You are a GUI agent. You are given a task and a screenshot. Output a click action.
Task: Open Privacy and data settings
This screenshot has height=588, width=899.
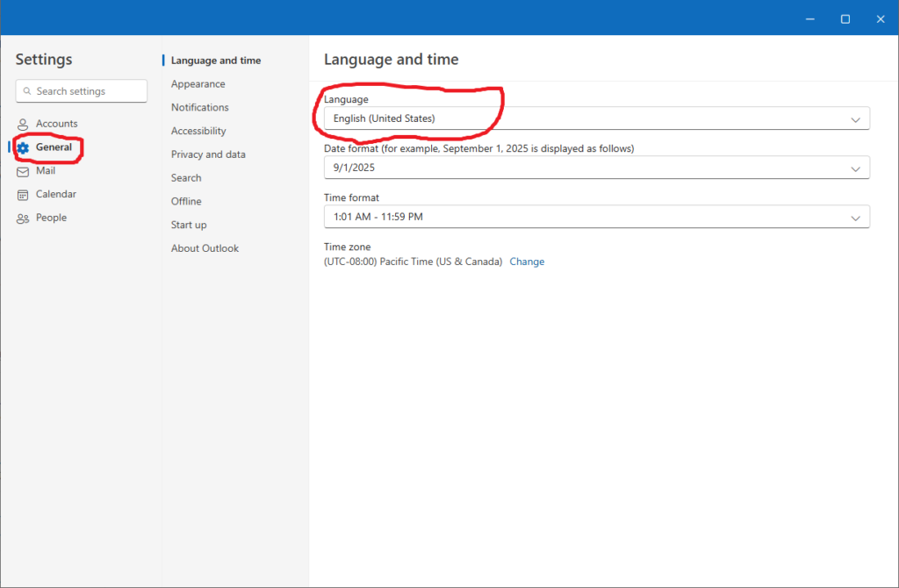coord(208,154)
